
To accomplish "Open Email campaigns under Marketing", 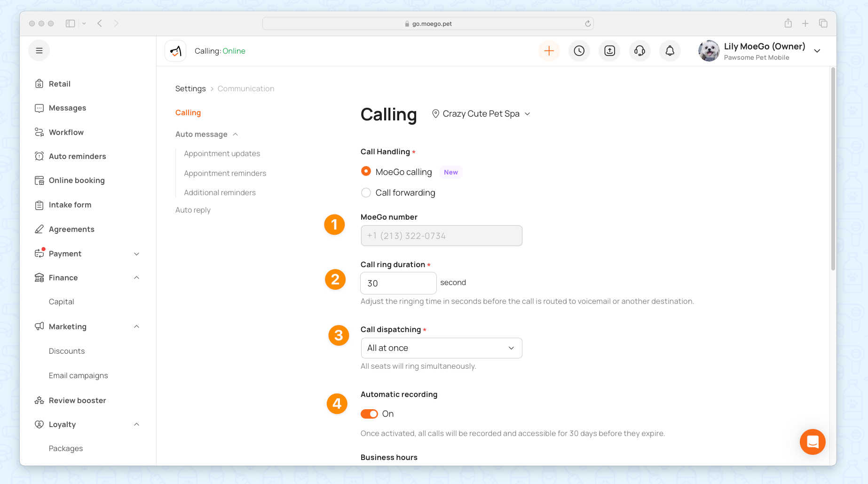I will click(x=79, y=376).
